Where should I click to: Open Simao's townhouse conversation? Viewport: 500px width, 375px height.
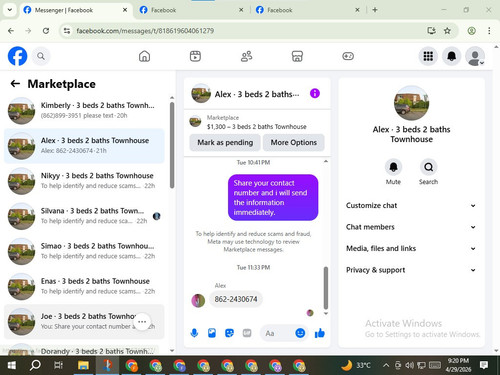pos(84,251)
